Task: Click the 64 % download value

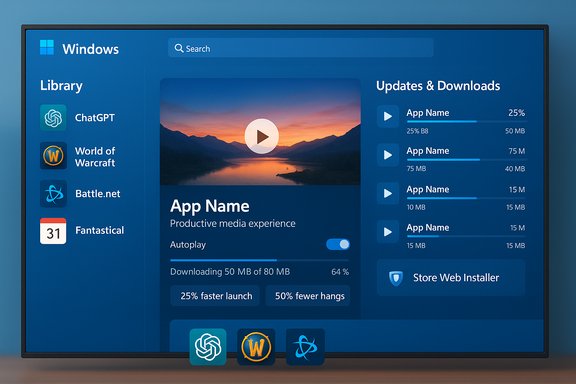Action: coord(340,272)
